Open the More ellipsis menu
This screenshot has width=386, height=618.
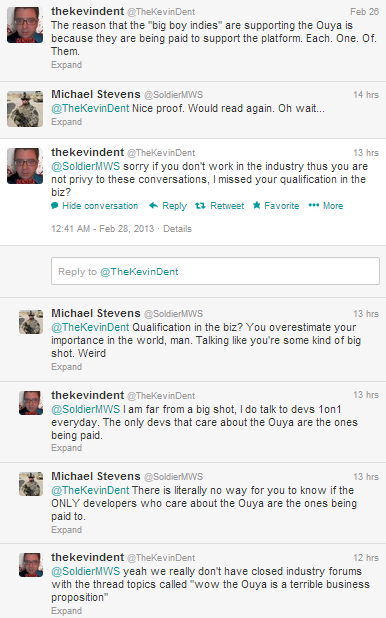314,205
